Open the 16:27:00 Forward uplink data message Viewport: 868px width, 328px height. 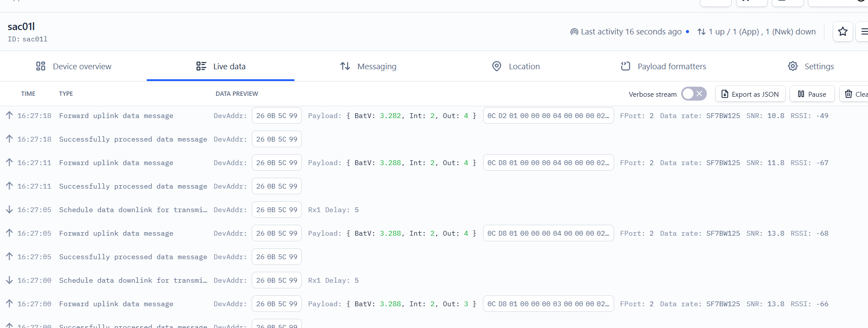[434, 304]
